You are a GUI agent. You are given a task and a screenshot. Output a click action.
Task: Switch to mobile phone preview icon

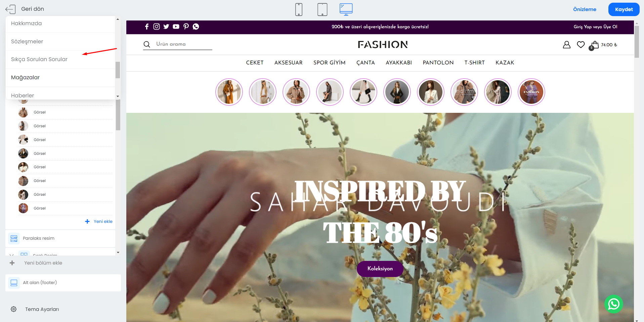(299, 9)
